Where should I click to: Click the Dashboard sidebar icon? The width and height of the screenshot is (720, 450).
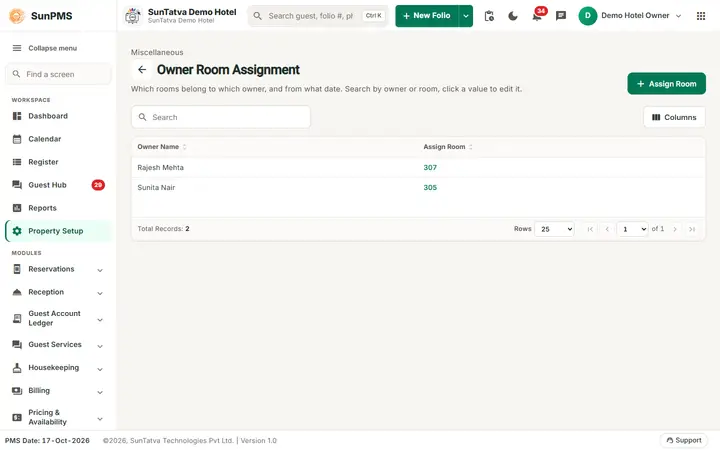tap(17, 116)
